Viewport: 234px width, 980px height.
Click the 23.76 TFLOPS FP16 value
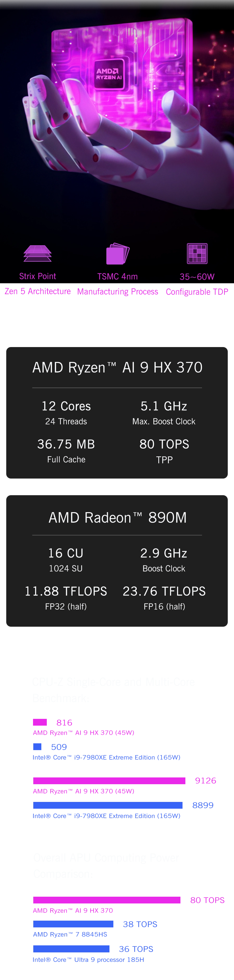(164, 591)
